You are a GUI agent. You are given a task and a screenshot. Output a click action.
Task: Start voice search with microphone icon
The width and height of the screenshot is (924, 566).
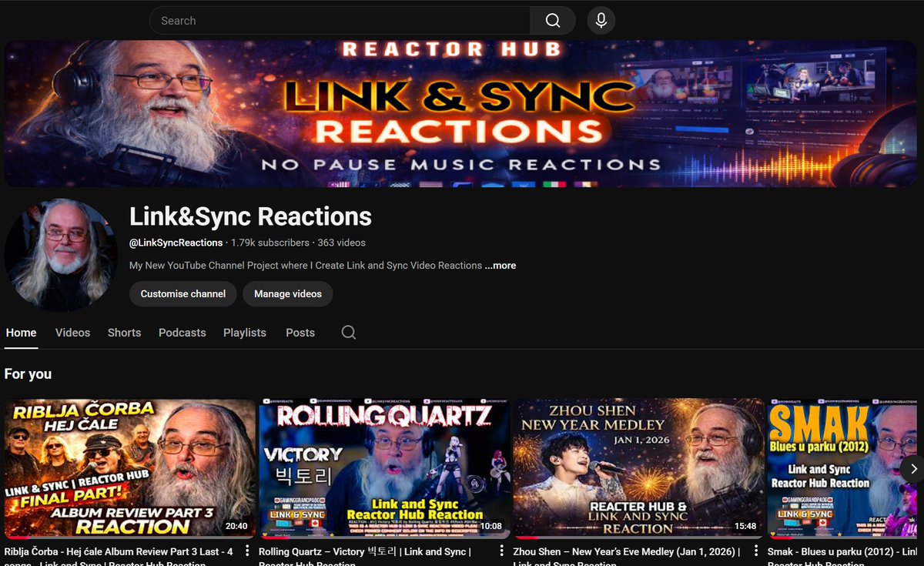click(x=601, y=21)
